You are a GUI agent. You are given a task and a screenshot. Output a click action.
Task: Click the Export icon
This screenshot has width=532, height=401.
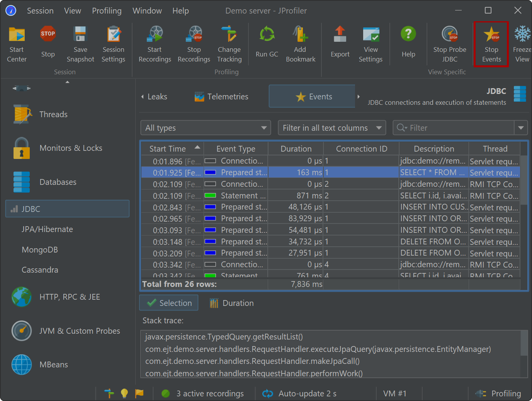[x=340, y=42]
